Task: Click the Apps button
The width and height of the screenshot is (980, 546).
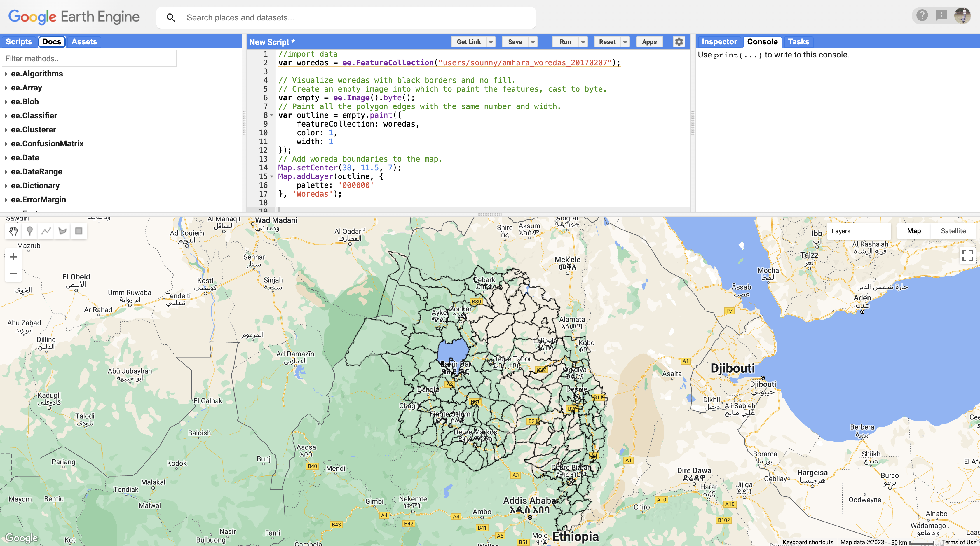Action: pos(649,42)
